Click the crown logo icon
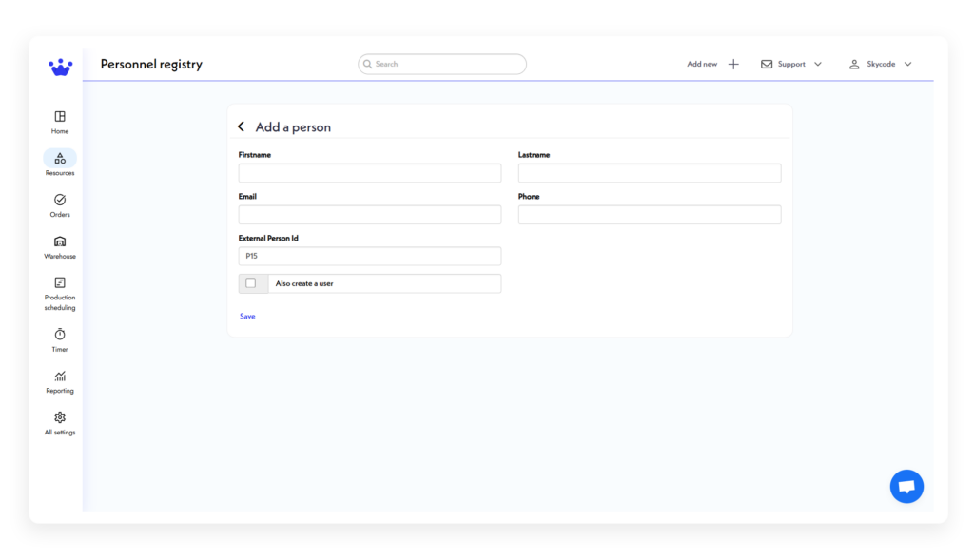Screen dimensions: 974x560 click(60, 67)
